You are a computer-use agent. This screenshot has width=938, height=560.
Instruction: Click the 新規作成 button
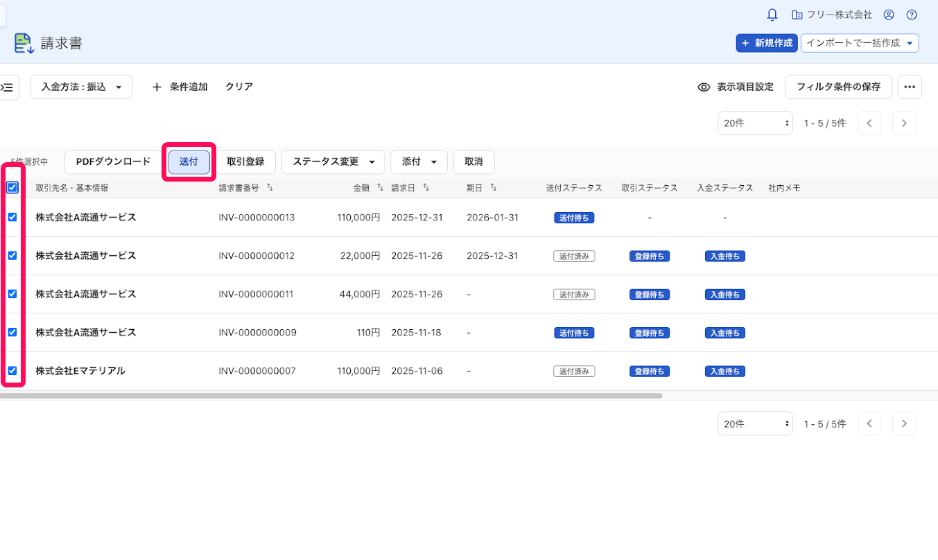coord(767,43)
